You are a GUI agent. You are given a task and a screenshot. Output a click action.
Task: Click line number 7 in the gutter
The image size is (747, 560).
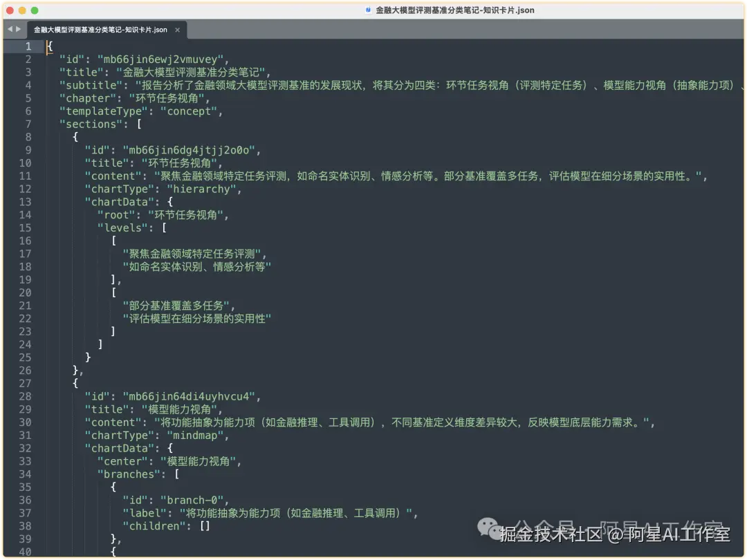28,124
